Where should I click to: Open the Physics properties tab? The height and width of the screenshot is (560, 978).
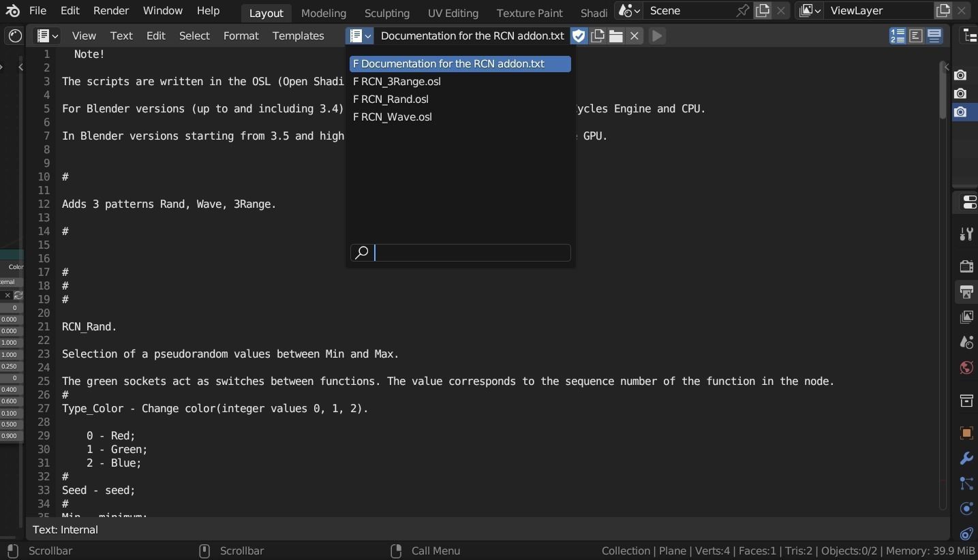pyautogui.click(x=966, y=508)
